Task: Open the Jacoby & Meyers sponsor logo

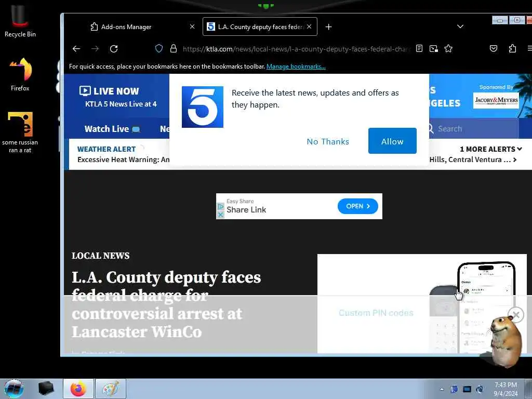Action: (x=496, y=101)
